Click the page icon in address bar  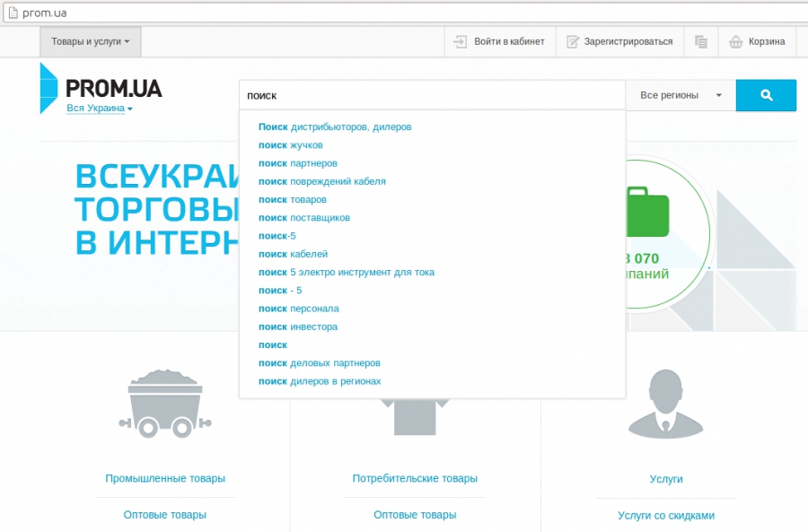tap(13, 13)
